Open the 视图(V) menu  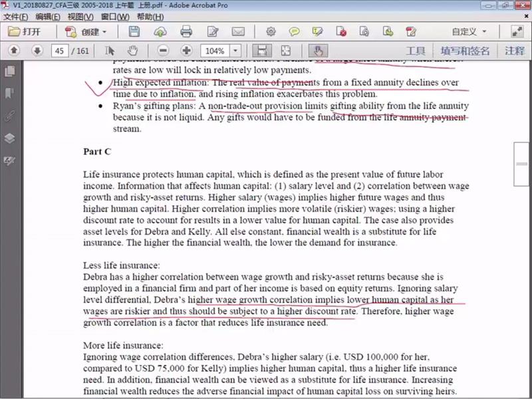pos(80,16)
